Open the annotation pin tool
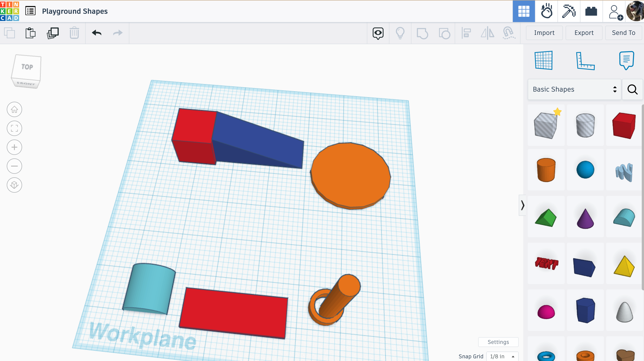This screenshot has width=644, height=361. (x=378, y=33)
